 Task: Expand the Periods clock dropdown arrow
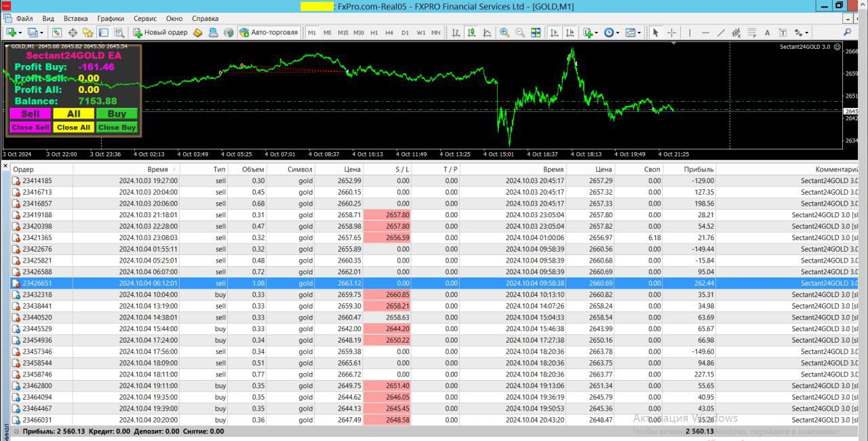(617, 33)
